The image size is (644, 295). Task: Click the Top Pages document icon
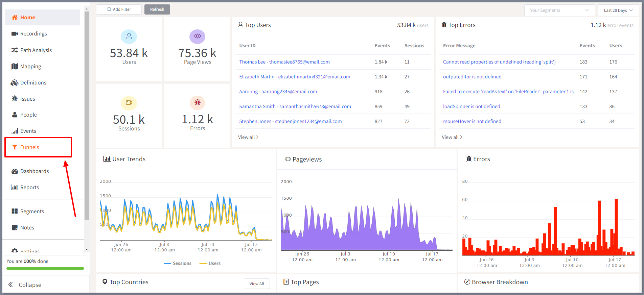(286, 281)
